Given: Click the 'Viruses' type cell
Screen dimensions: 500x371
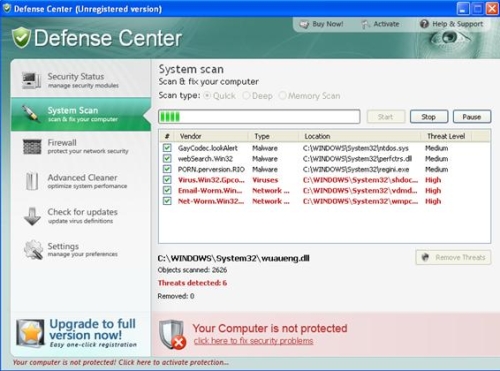Looking at the screenshot, I should click(x=265, y=180).
